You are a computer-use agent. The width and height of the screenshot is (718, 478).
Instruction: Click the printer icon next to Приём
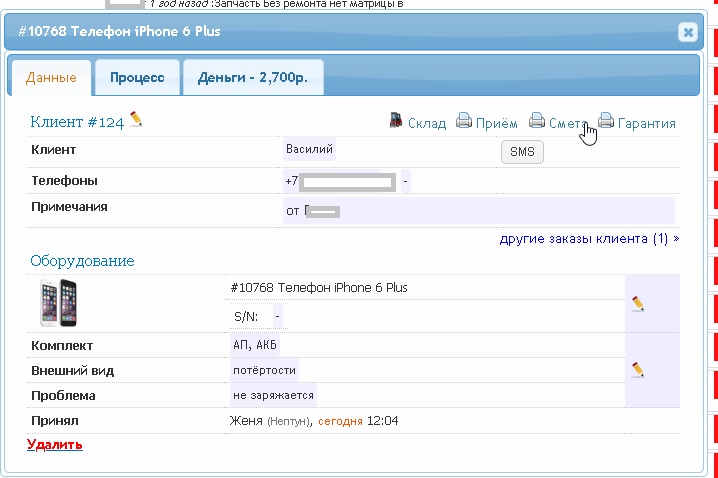coord(464,122)
